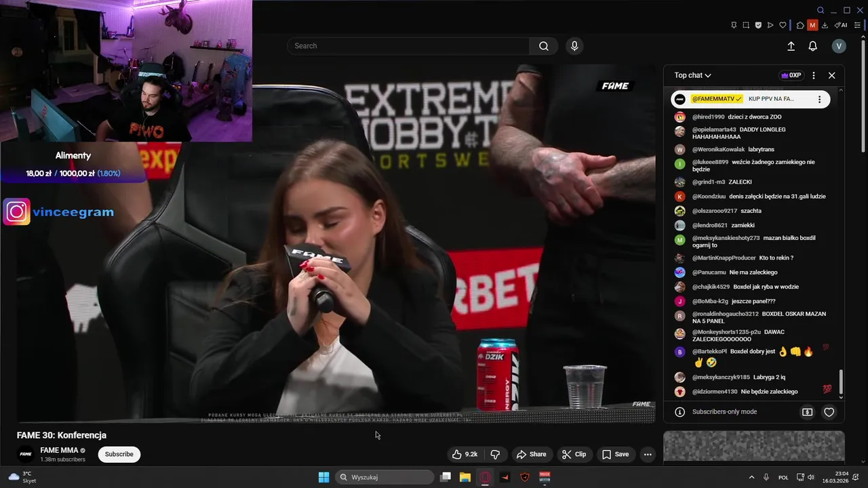This screenshot has height=488, width=868.
Task: Share the FAME 30 video
Action: coord(531,454)
